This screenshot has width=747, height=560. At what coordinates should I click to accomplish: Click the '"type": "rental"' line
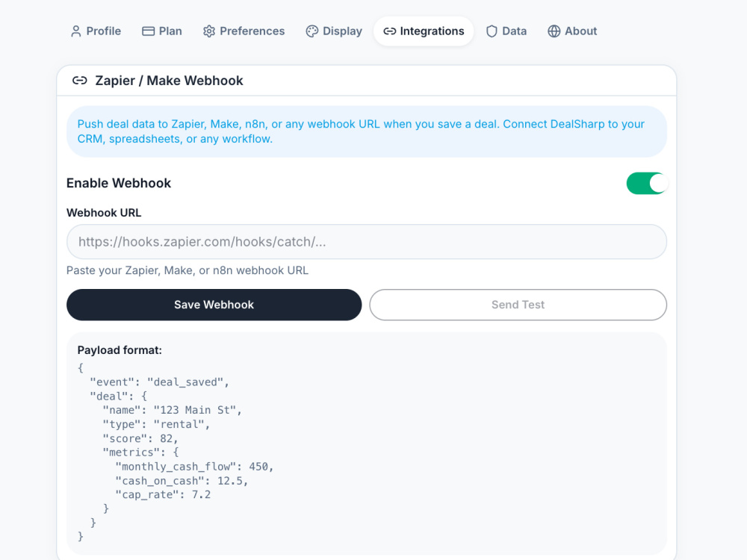pyautogui.click(x=156, y=424)
